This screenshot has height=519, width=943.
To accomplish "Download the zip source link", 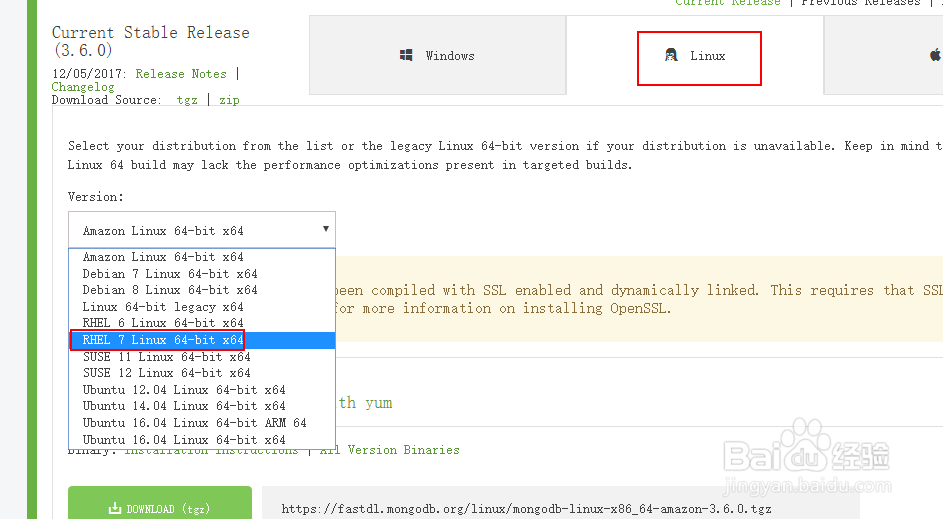I will [229, 100].
